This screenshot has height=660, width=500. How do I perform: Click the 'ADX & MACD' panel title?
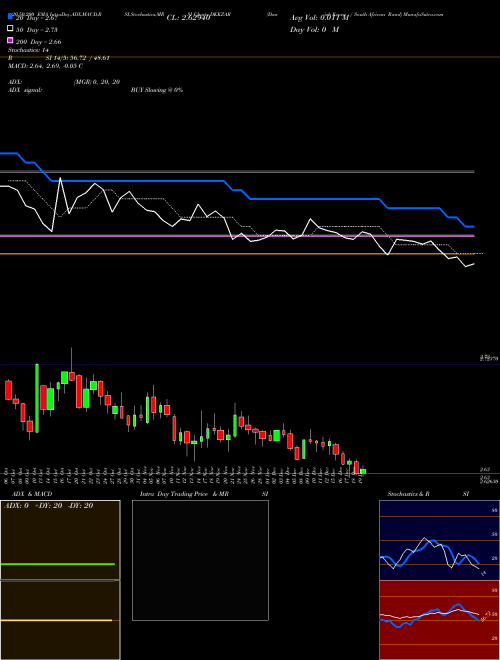[32, 494]
